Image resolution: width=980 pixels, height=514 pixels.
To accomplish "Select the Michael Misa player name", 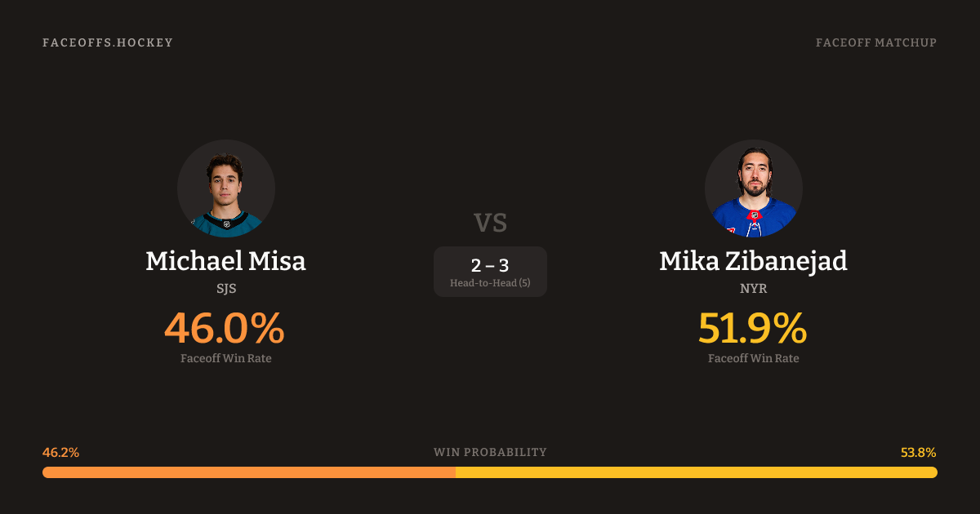I will (226, 261).
